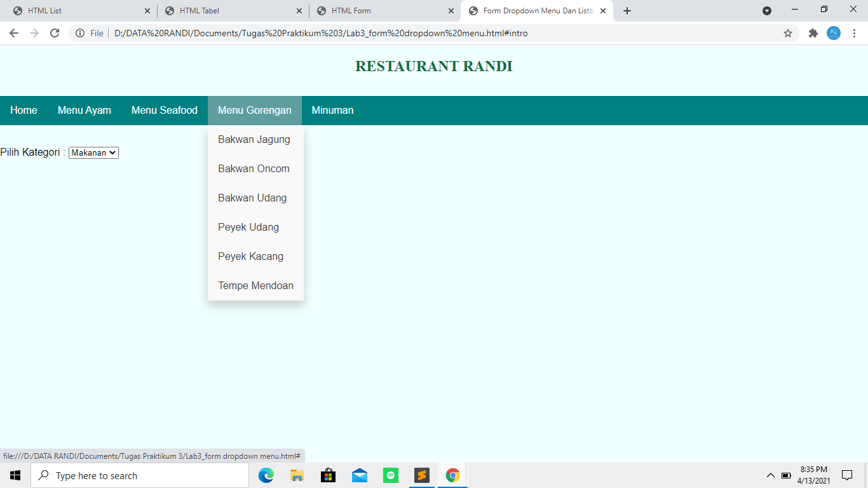Select Menu Seafood from the navigation bar
868x488 pixels.
[x=163, y=110]
